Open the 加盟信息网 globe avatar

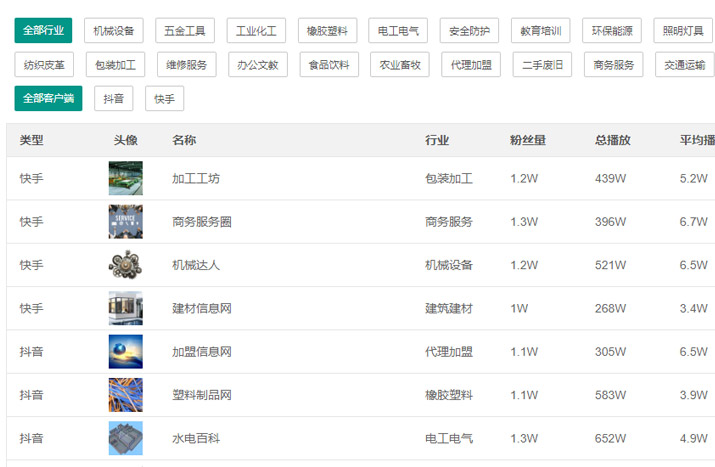click(125, 352)
